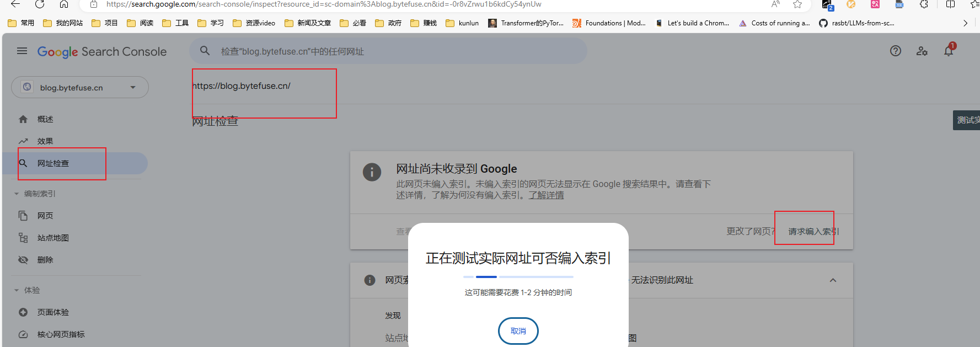Click the help question mark icon
The height and width of the screenshot is (347, 980).
(895, 51)
